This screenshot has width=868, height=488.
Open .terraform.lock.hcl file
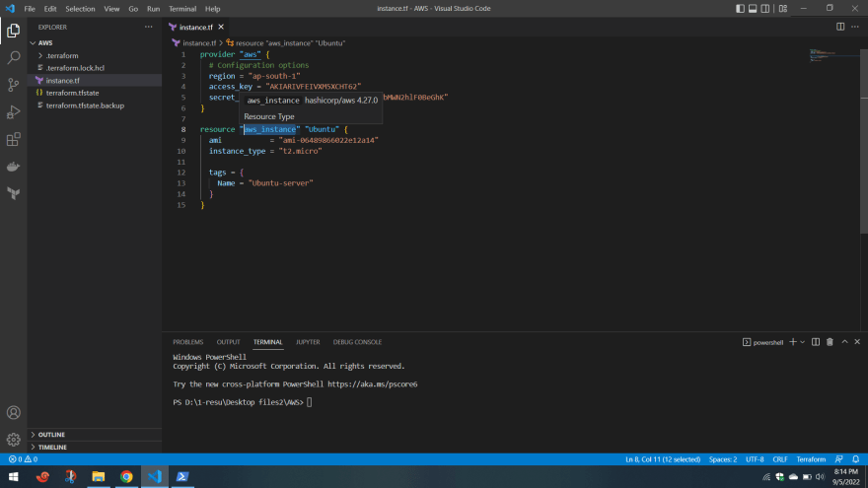[x=95, y=68]
